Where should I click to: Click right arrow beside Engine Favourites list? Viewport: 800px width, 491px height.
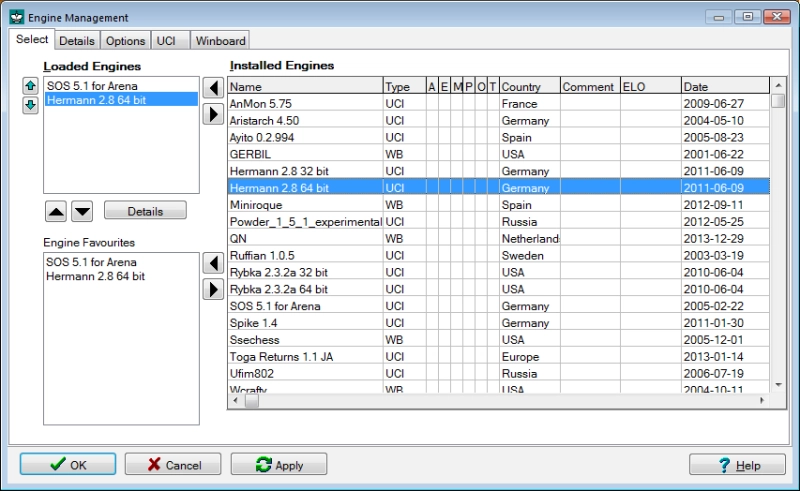coord(213,289)
